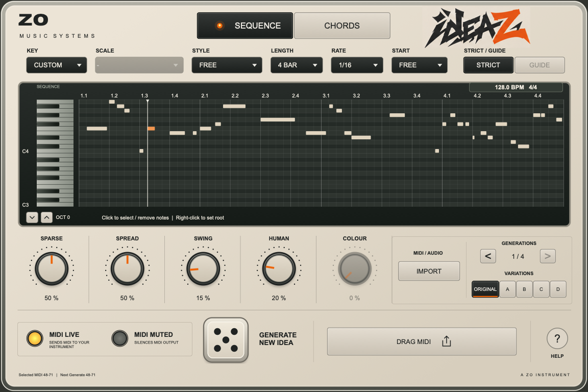Screen dimensions: 588x392
Task: Click the bar marker 2.1
Action: tap(204, 95)
